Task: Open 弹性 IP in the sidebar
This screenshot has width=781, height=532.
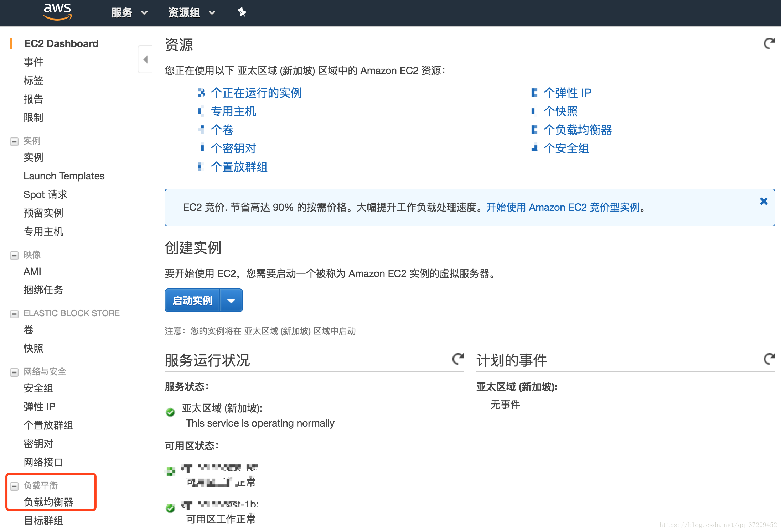Action: point(40,407)
